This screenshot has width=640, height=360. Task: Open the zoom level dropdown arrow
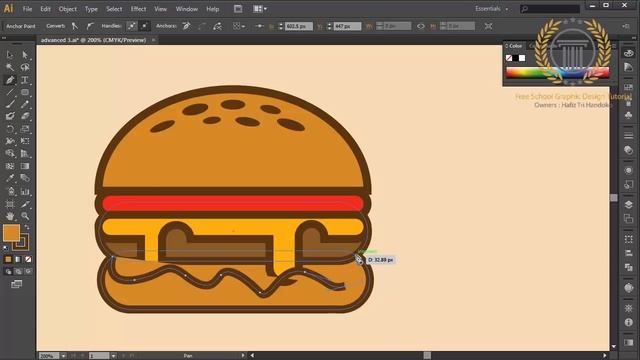coord(63,356)
